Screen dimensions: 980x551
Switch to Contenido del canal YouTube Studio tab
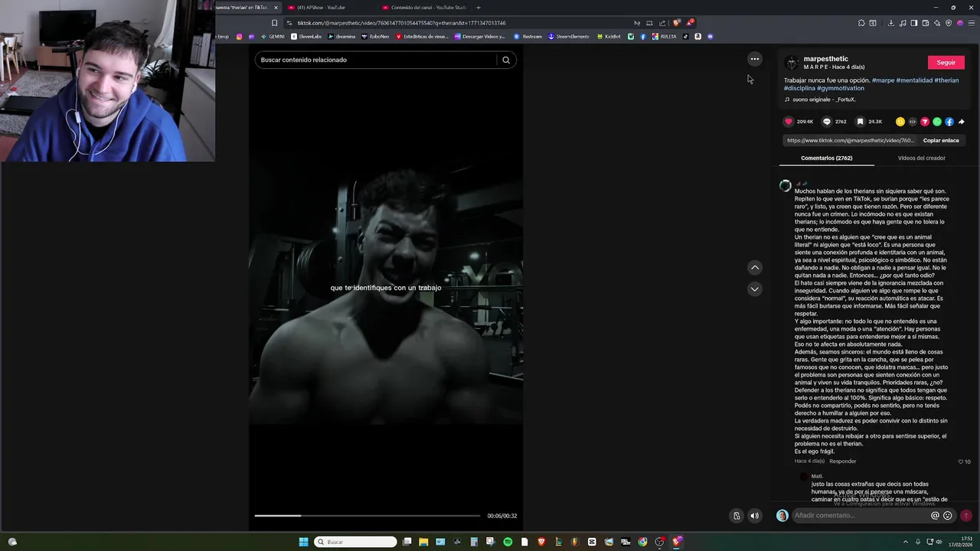coord(423,8)
